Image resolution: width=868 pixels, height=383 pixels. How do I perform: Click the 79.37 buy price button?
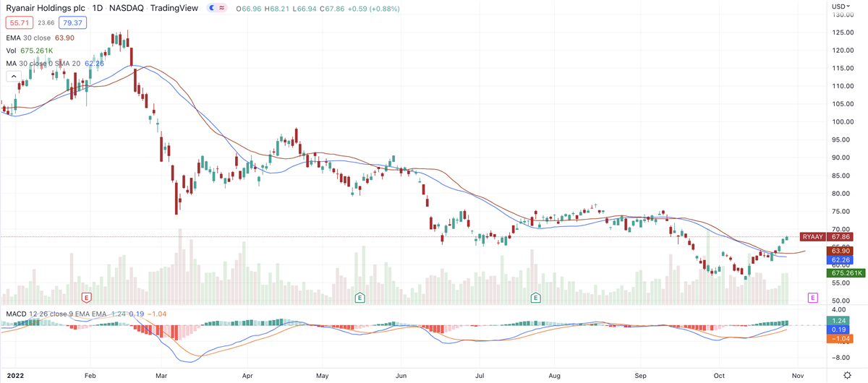click(72, 22)
